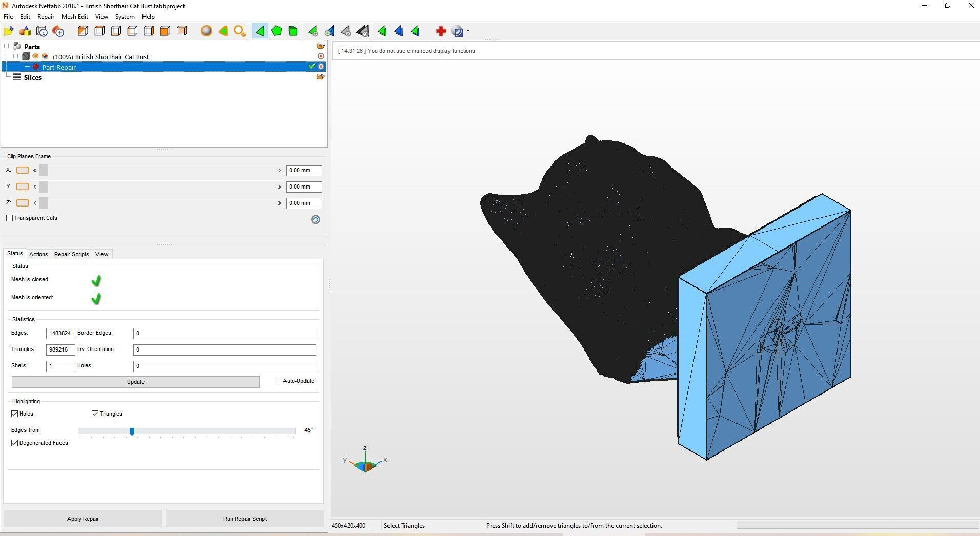
Task: Select the solid orange cube view
Action: (x=165, y=31)
